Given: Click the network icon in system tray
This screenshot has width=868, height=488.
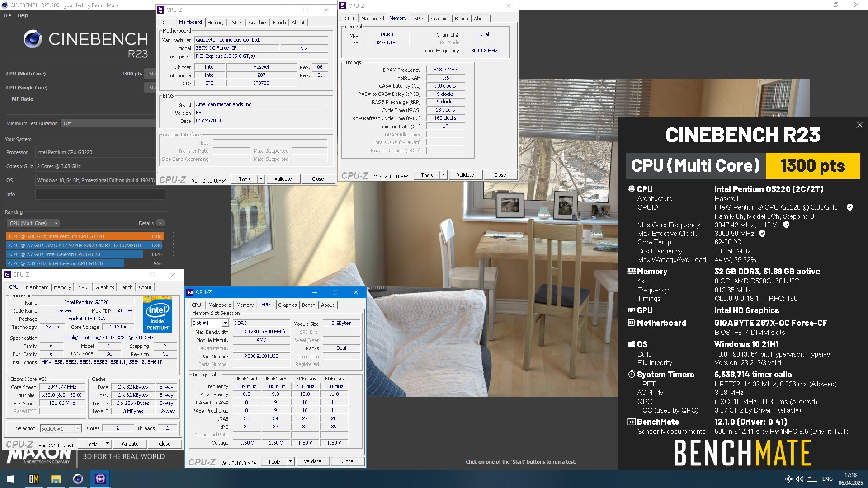Looking at the screenshot, I should pyautogui.click(x=788, y=479).
